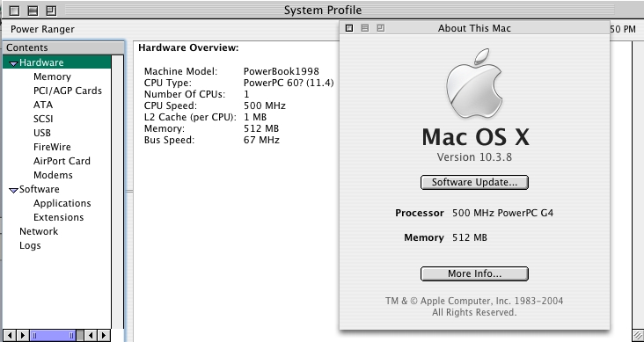
Task: Select PCI/AGP Cards in sidebar
Action: [x=68, y=91]
